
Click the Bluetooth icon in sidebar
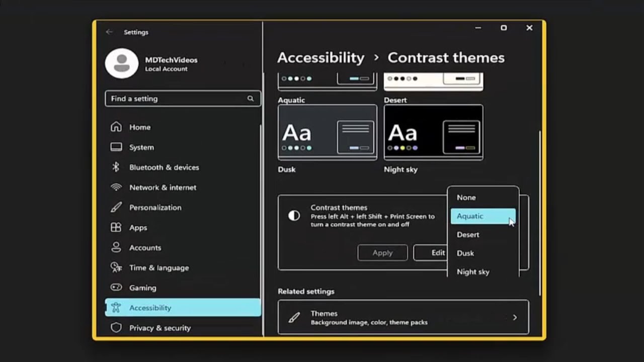pos(116,167)
